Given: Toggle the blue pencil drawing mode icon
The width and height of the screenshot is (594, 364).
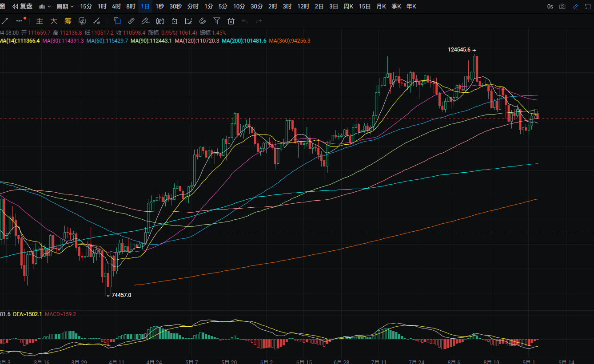Looking at the screenshot, I should coord(575,7).
